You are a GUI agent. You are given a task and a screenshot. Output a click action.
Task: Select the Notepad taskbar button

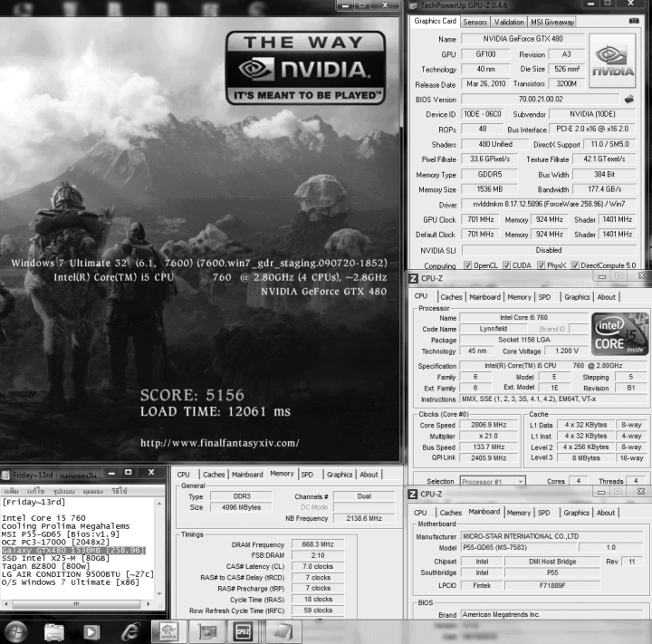[283, 632]
